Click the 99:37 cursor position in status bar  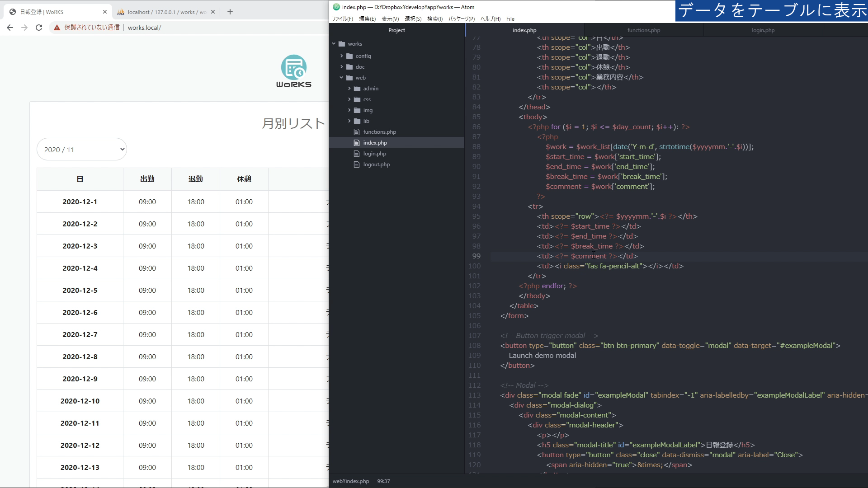[383, 481]
